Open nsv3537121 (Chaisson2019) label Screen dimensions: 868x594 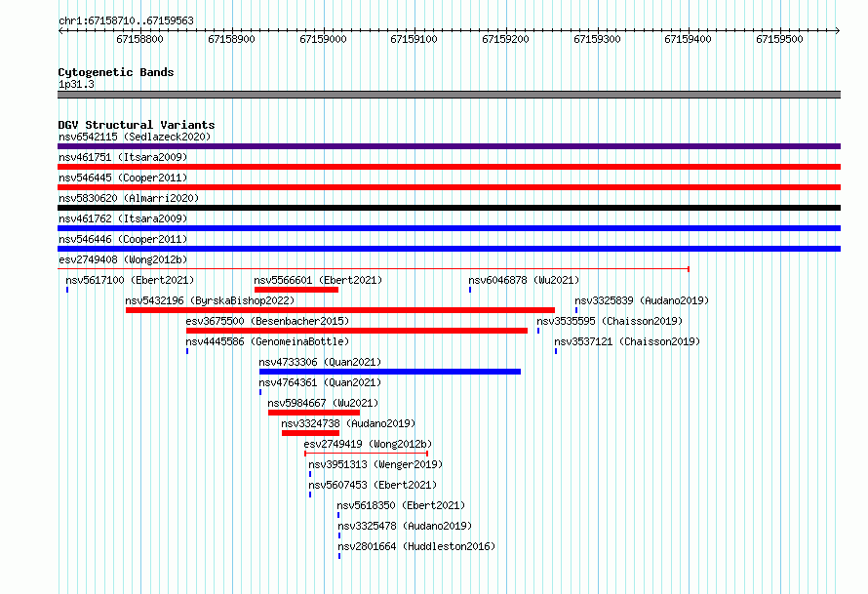[627, 341]
